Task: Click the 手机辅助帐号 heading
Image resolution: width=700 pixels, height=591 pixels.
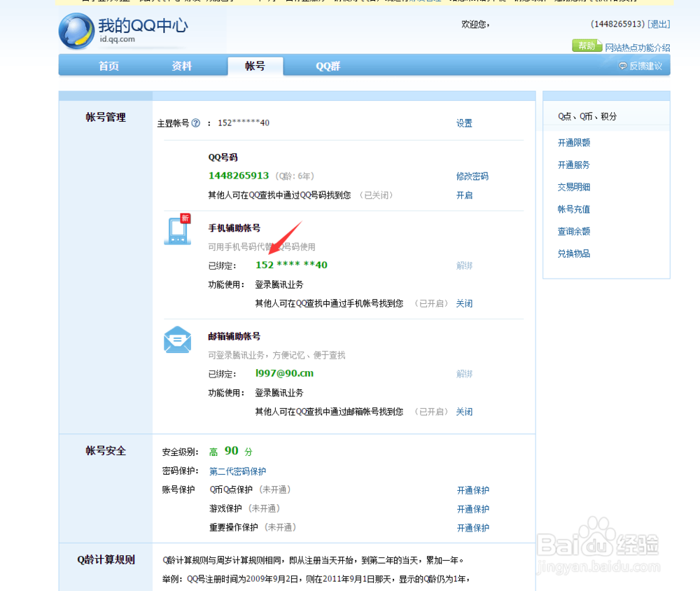Action: 234,228
